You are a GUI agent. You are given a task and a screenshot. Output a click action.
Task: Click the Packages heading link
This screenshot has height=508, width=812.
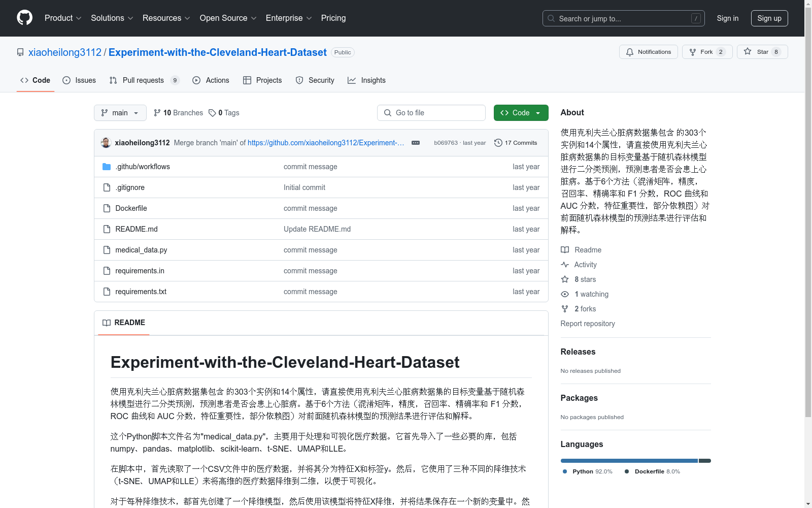click(579, 398)
